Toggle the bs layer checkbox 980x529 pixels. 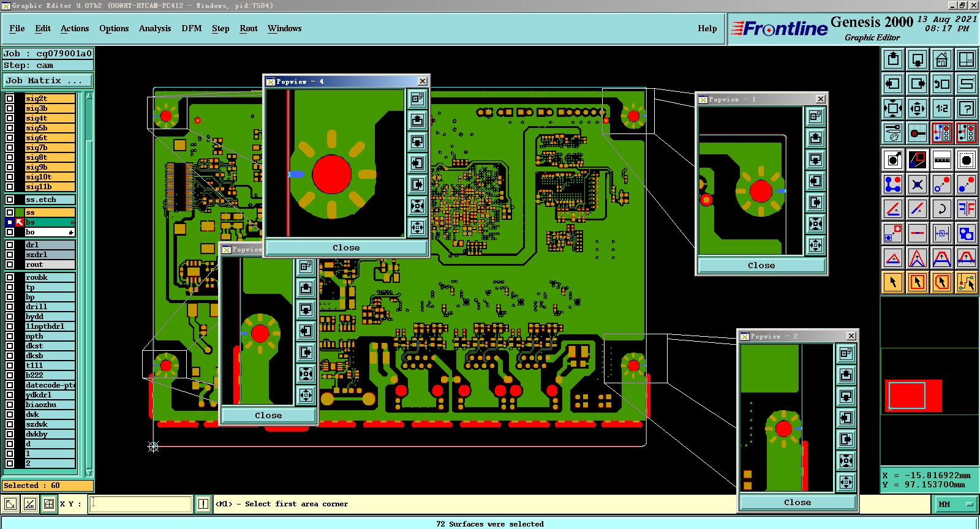pos(10,222)
